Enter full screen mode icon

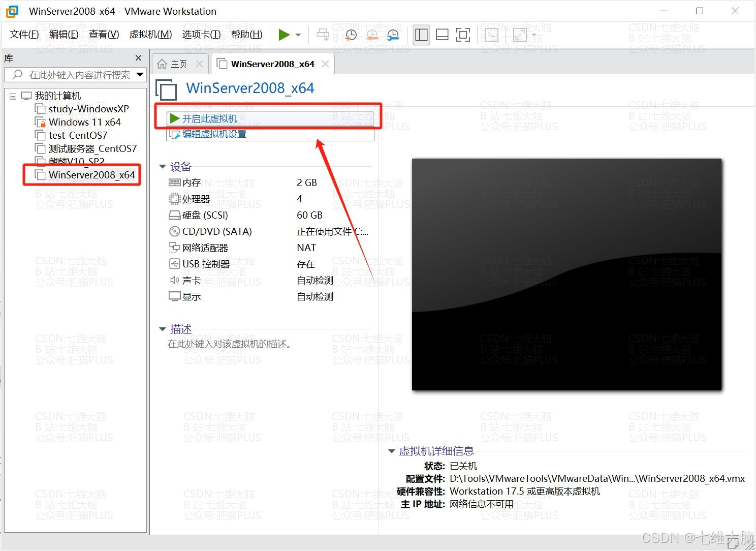tap(463, 35)
